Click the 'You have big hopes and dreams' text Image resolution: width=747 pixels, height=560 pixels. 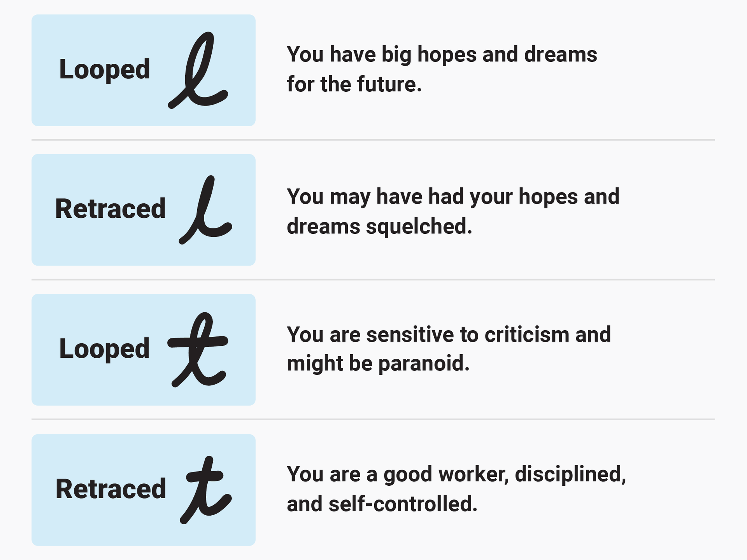442,54
